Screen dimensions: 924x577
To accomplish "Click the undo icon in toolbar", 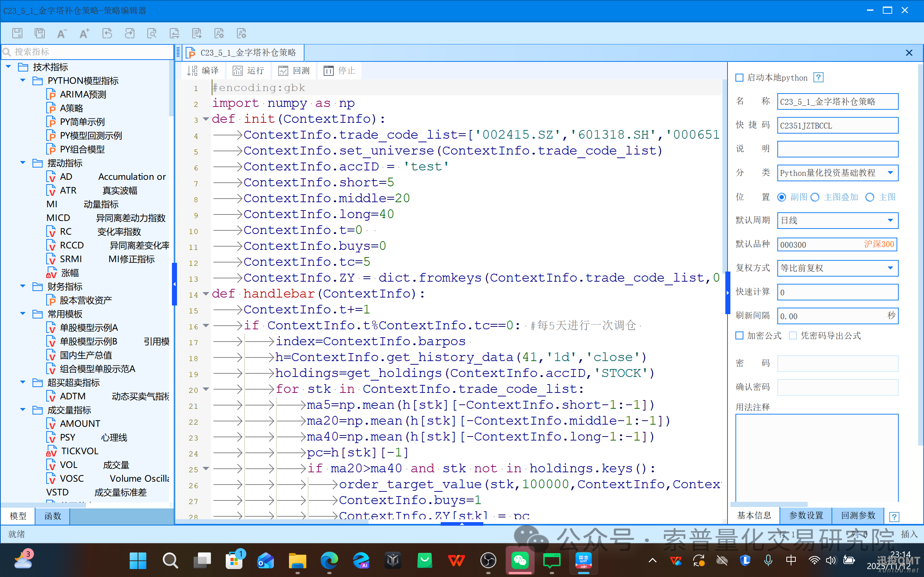I will pos(107,33).
